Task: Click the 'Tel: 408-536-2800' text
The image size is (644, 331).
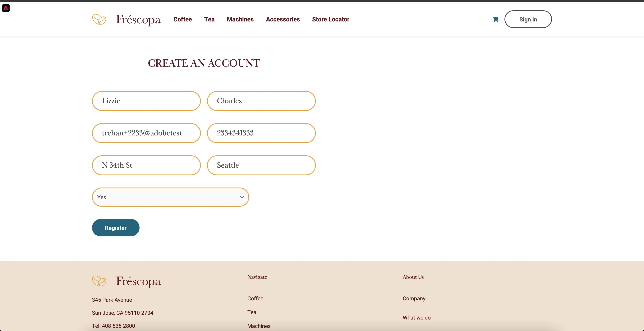Action: coord(113,326)
